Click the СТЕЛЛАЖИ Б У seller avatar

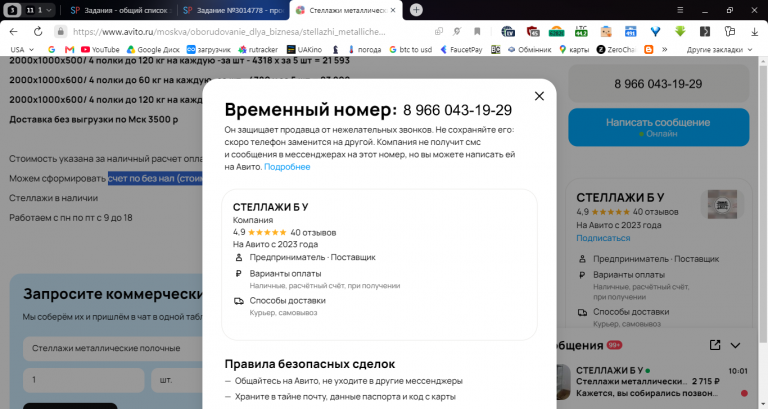pyautogui.click(x=722, y=204)
